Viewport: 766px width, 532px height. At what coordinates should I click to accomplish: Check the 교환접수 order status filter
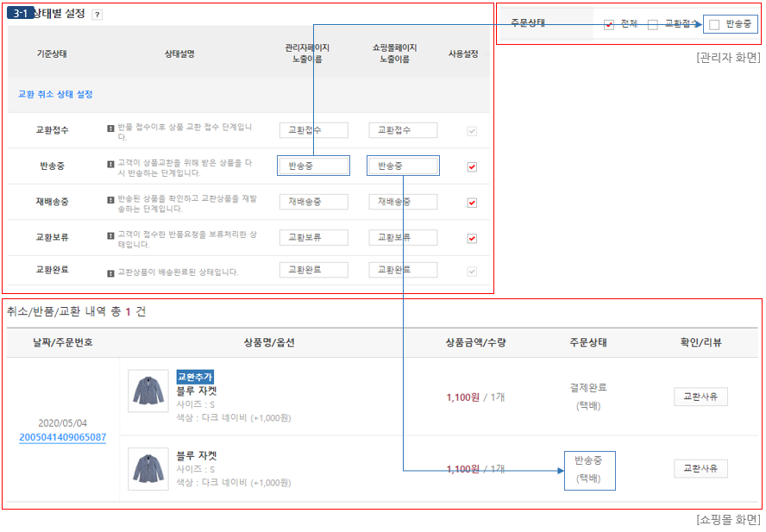[653, 25]
